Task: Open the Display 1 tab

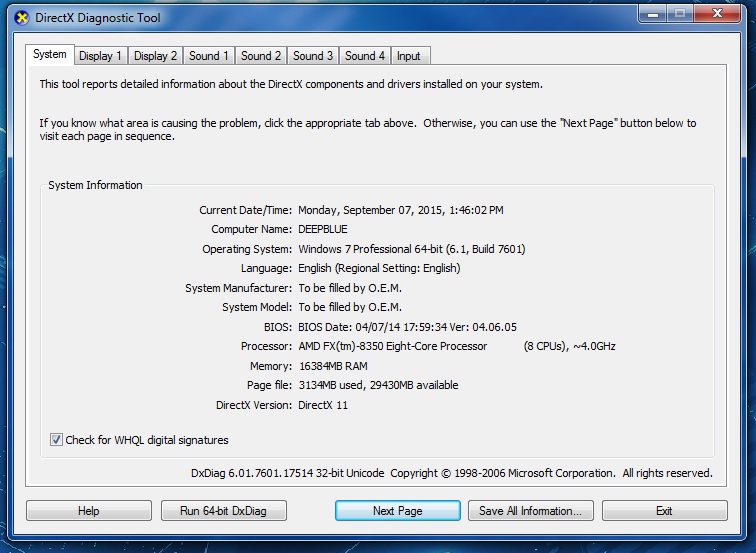Action: (x=100, y=56)
